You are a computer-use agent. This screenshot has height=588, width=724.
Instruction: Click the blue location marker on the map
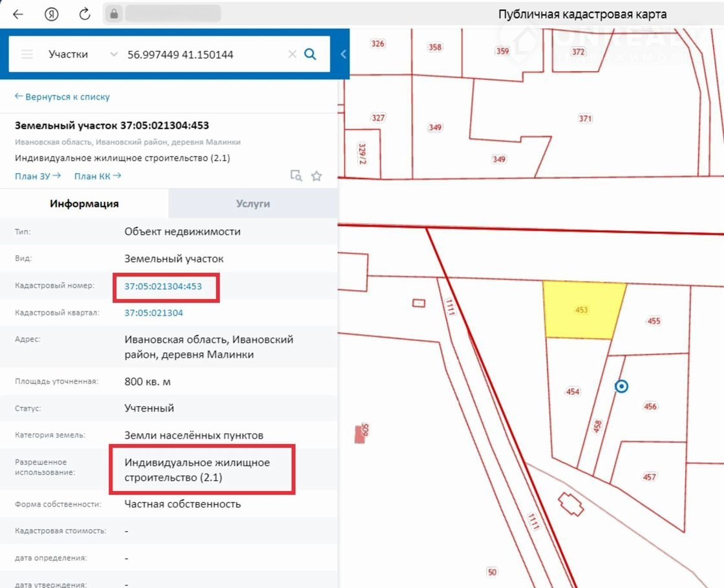pyautogui.click(x=621, y=386)
